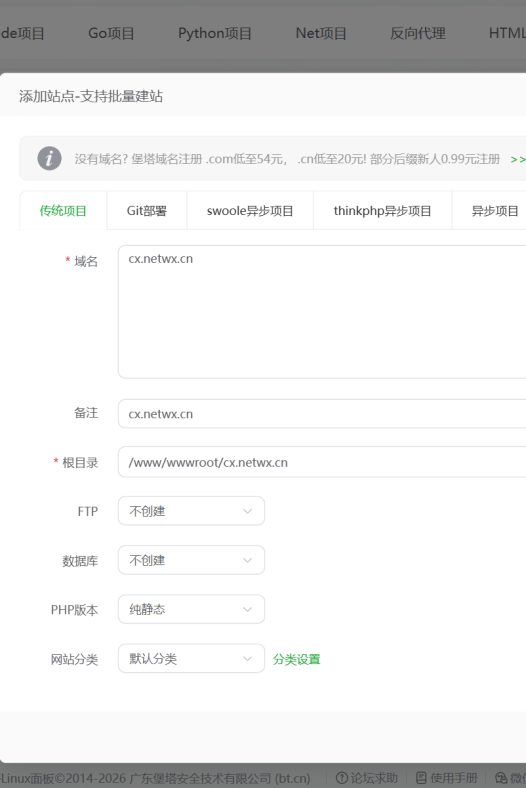Image resolution: width=526 pixels, height=788 pixels.
Task: Click the forum help question-mark icon
Action: point(342,778)
